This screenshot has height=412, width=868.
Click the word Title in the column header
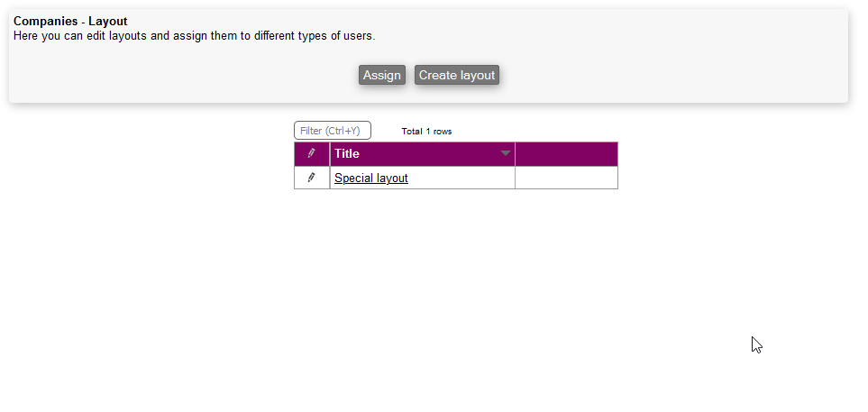coord(347,153)
